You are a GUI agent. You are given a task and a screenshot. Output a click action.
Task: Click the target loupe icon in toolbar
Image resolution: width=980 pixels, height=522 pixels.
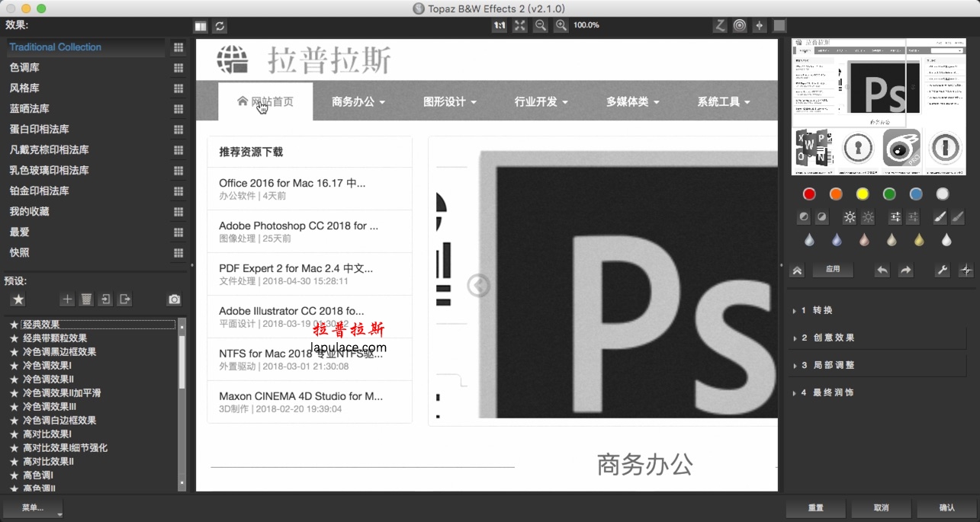click(x=739, y=25)
